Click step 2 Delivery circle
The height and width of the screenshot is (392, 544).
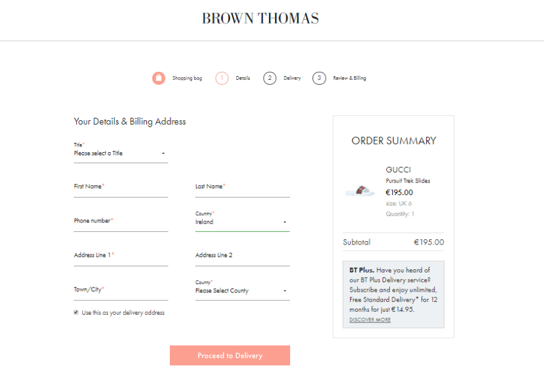point(270,78)
